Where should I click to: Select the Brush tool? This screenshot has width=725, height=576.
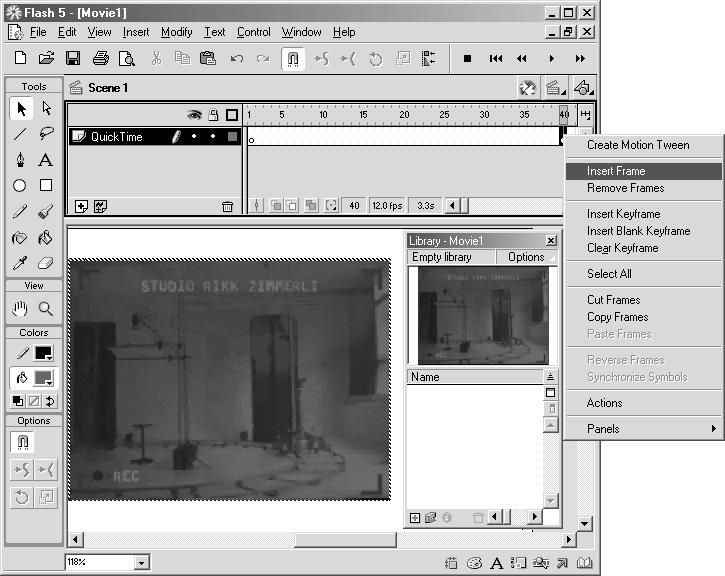coord(46,212)
